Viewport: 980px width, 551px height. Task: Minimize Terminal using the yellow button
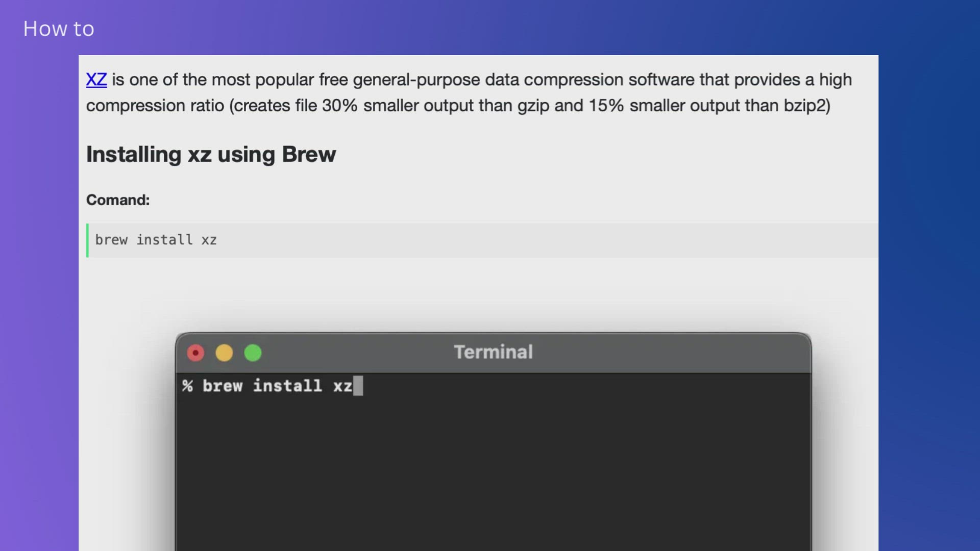tap(224, 353)
